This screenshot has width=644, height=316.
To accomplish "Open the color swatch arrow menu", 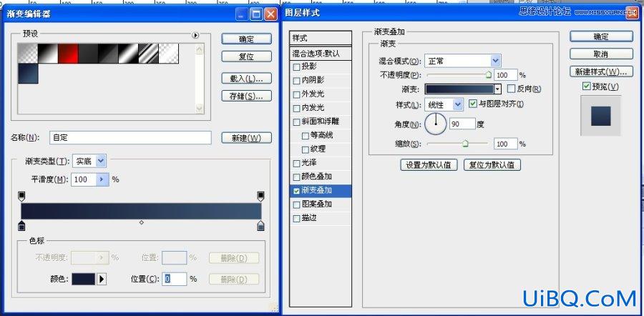I will [102, 280].
